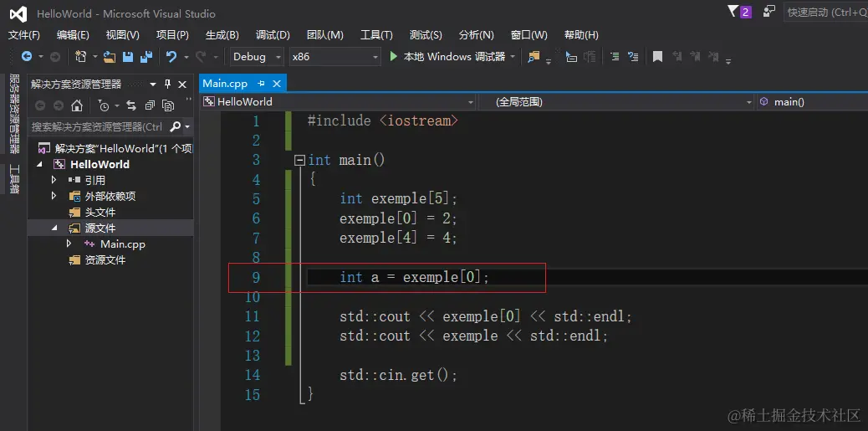This screenshot has height=431, width=868.
Task: Click the Open File folder icon
Action: coord(110,57)
